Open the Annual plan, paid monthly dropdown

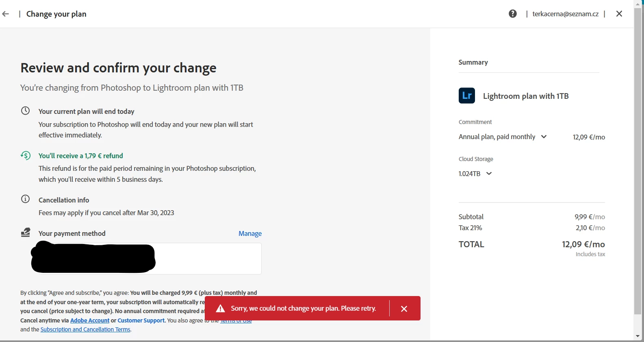[x=503, y=137]
